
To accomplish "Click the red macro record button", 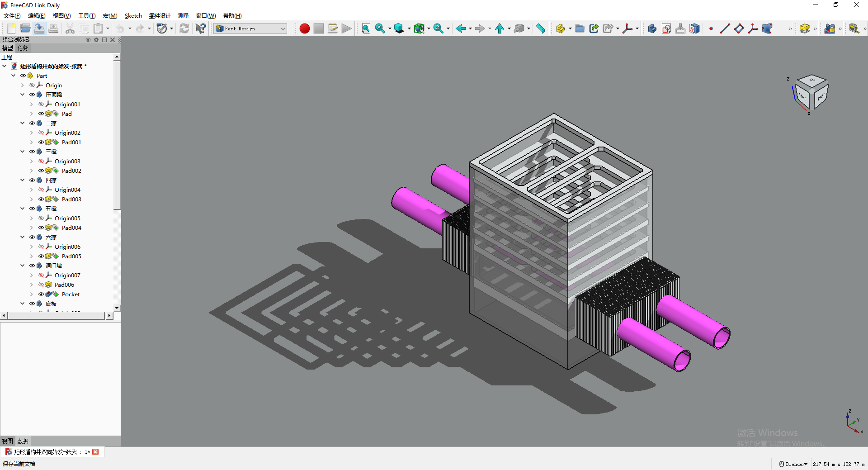I will click(304, 28).
